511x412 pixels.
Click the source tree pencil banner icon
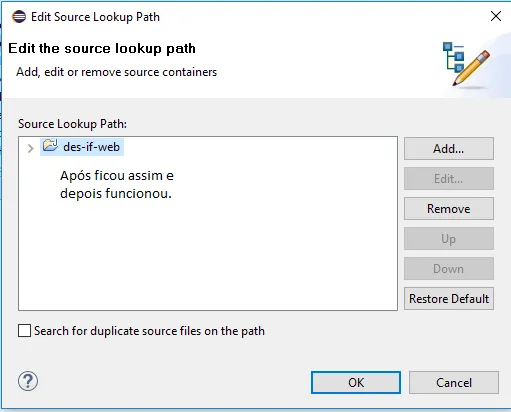point(466,64)
